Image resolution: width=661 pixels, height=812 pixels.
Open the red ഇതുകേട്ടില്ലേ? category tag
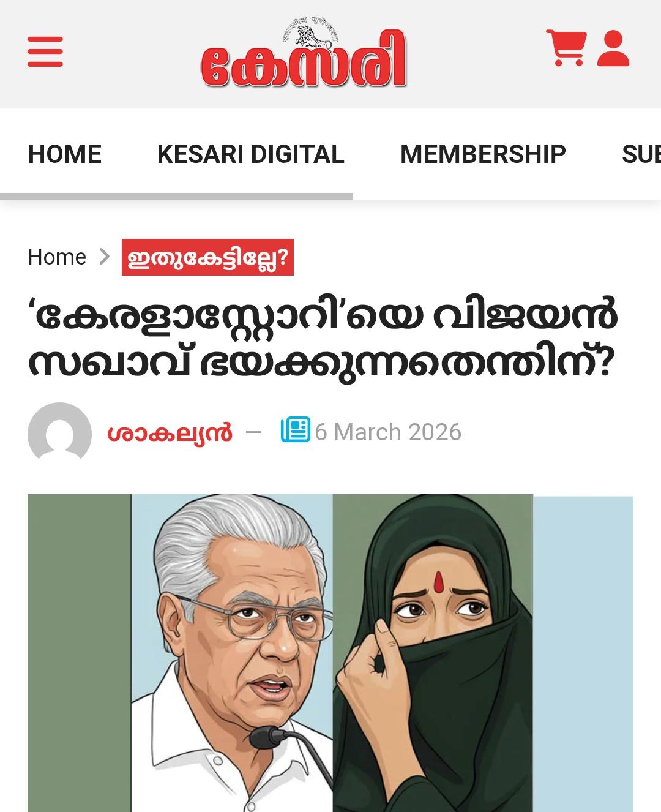coord(207,257)
